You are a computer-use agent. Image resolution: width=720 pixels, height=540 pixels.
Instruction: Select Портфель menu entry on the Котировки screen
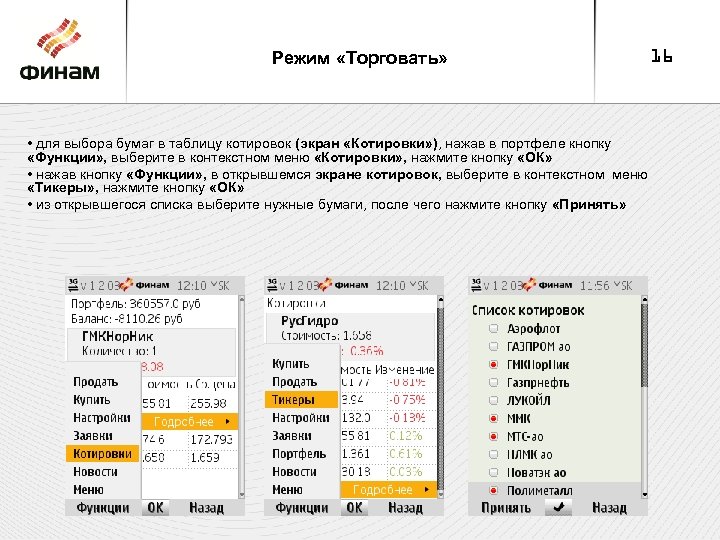299,454
